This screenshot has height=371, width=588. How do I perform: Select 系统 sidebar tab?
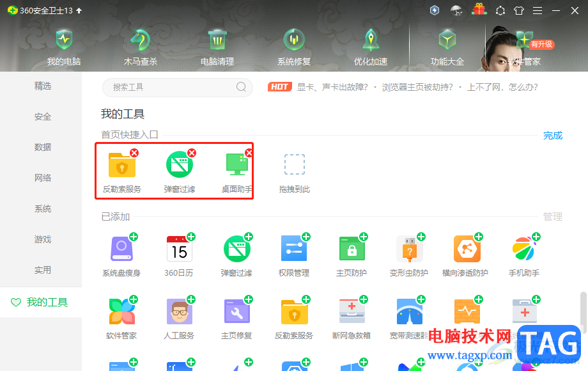43,209
